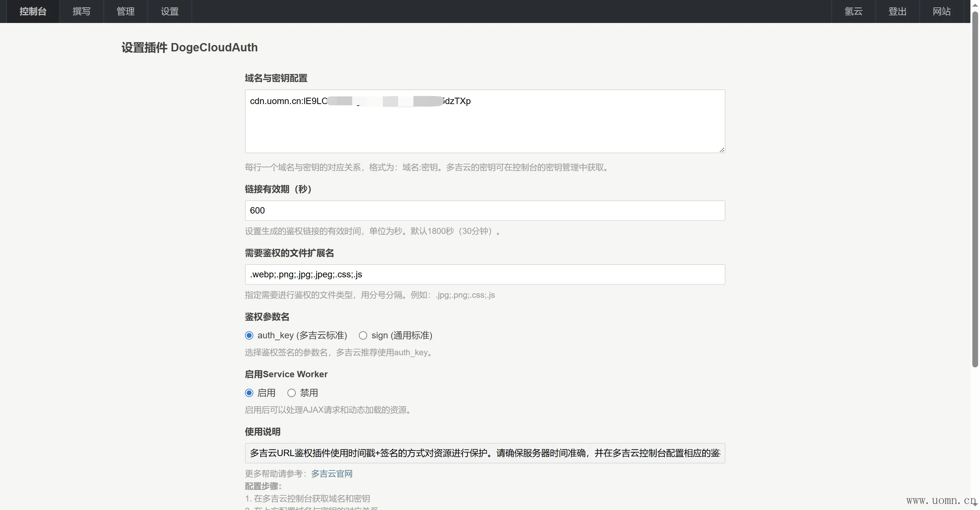Grab the textarea resize handle corner
The height and width of the screenshot is (510, 980).
[x=722, y=150]
